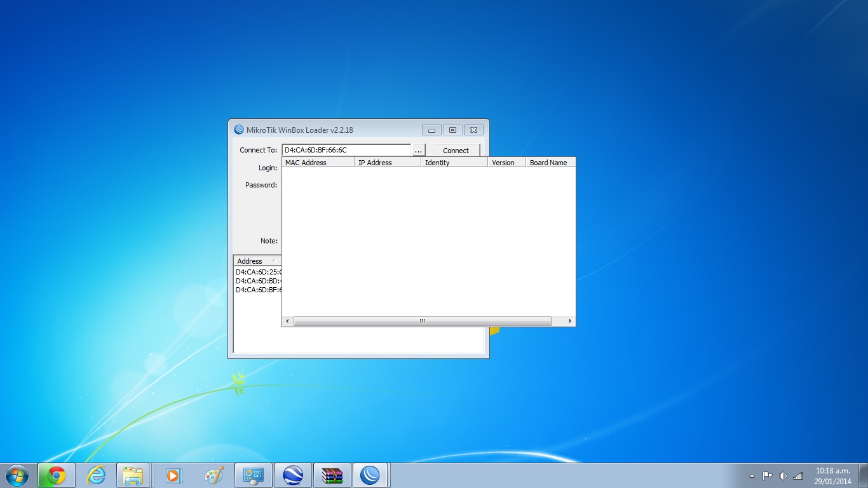Open Windows Explorer folder icon in taskbar

coord(133,475)
